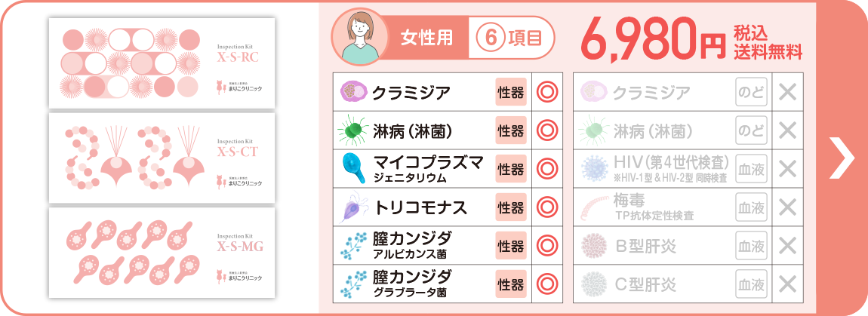Click the 性器 tag beside 淋病
The width and height of the screenshot is (868, 316).
click(x=511, y=130)
